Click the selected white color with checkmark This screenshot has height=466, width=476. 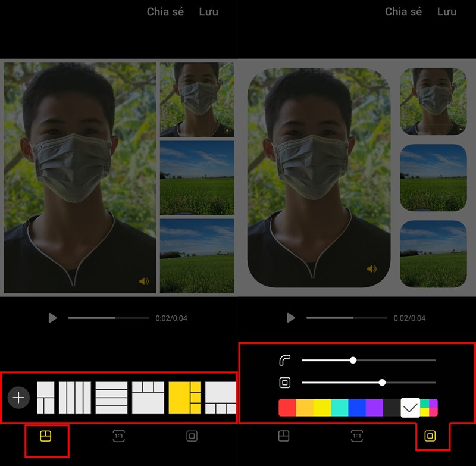[411, 408]
